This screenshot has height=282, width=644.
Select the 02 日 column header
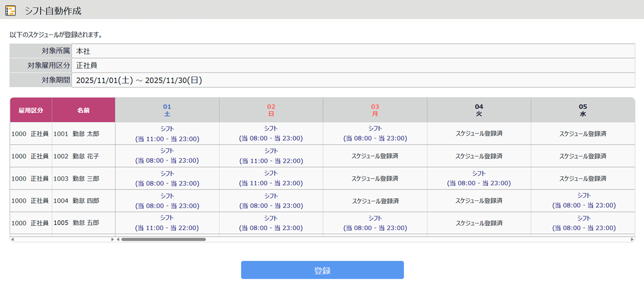(x=271, y=110)
